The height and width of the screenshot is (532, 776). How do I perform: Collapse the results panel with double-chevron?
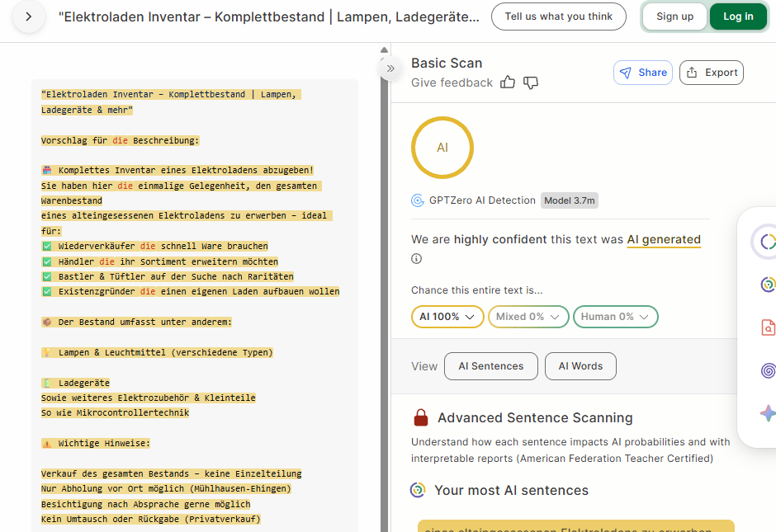[x=390, y=70]
